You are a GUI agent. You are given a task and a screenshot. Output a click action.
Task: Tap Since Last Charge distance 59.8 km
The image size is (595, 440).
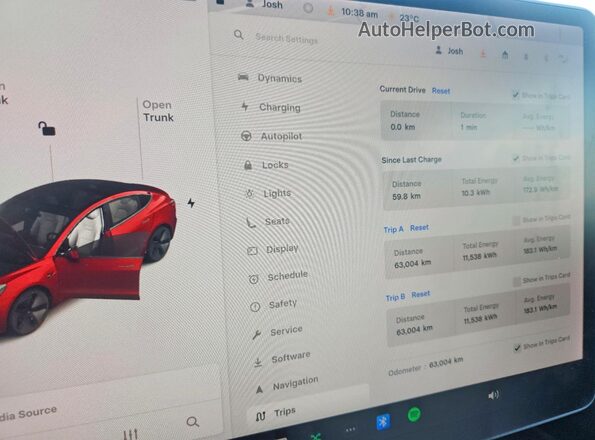[406, 196]
